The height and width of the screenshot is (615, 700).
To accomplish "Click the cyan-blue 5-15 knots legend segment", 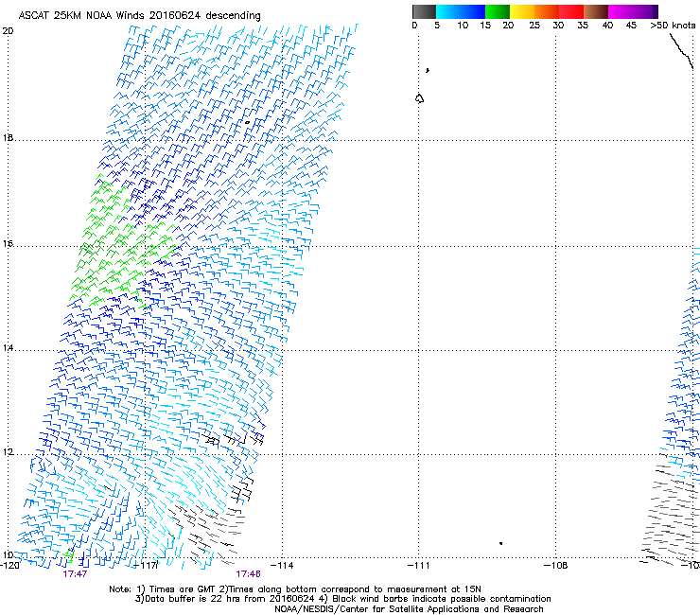I will (461, 11).
